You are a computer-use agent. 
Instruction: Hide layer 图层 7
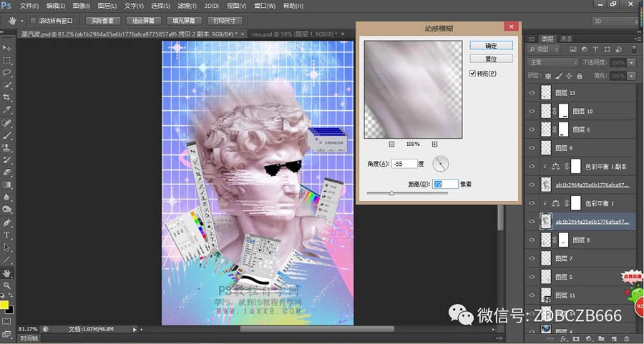532,259
